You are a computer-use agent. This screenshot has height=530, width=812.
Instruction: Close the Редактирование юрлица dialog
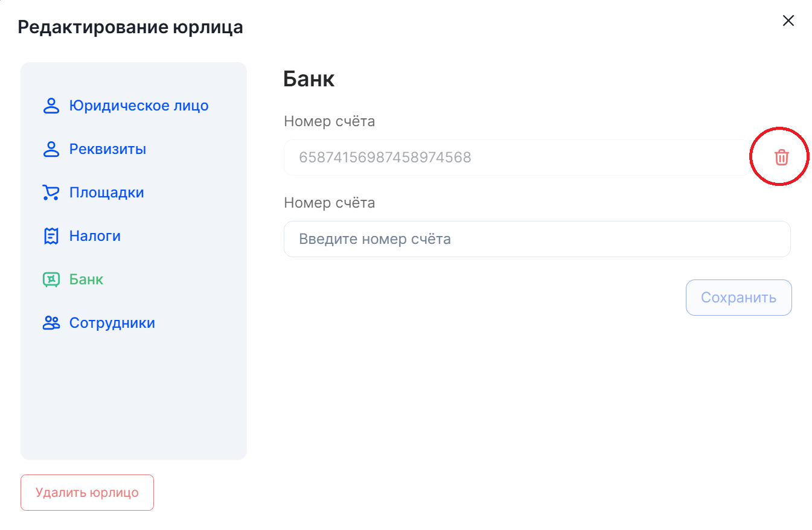click(788, 21)
